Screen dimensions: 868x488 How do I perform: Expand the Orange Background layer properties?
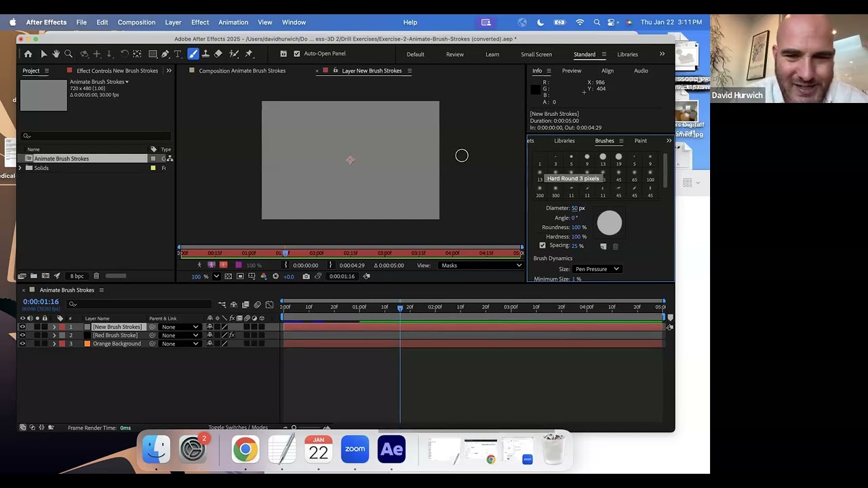[54, 344]
